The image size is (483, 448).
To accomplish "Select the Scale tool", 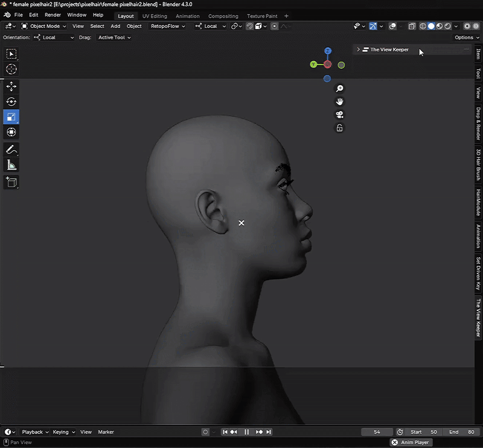I will coord(11,117).
